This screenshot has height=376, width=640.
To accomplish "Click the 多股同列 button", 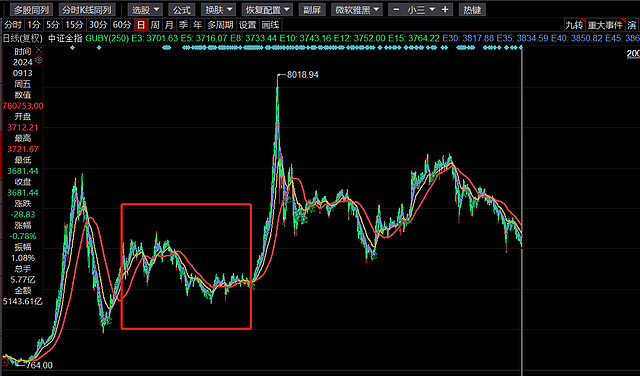I will click(31, 9).
